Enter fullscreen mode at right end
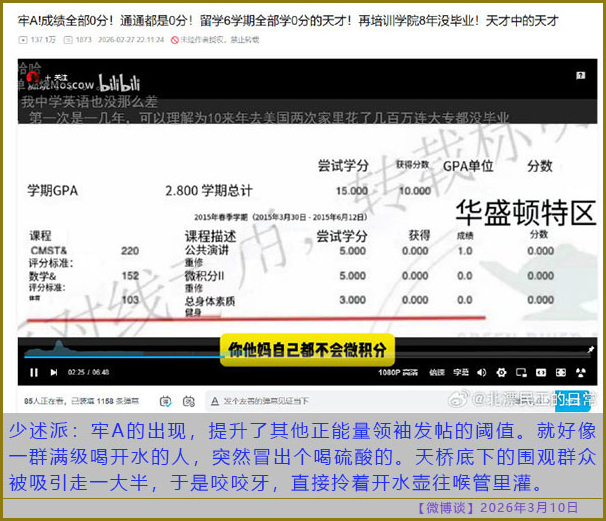This screenshot has width=606, height=521. pos(581,372)
